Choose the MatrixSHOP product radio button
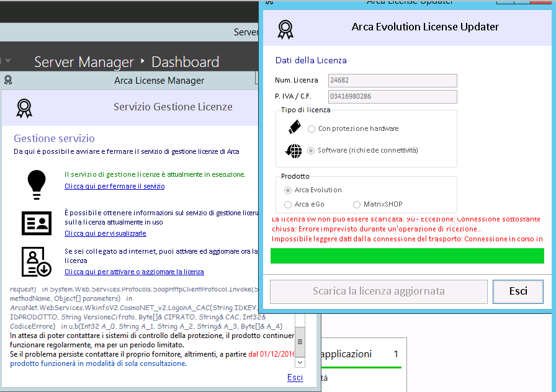 point(357,204)
